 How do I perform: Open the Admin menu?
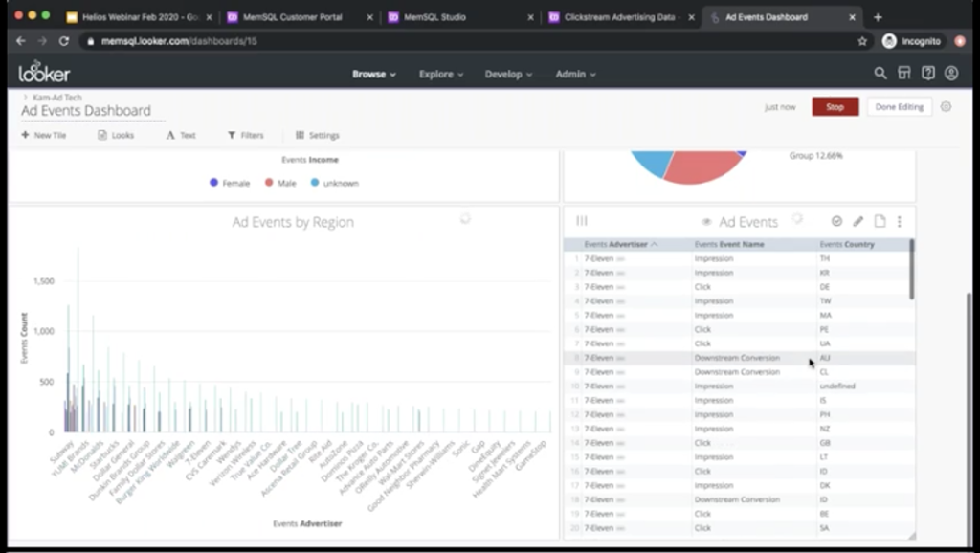point(575,74)
